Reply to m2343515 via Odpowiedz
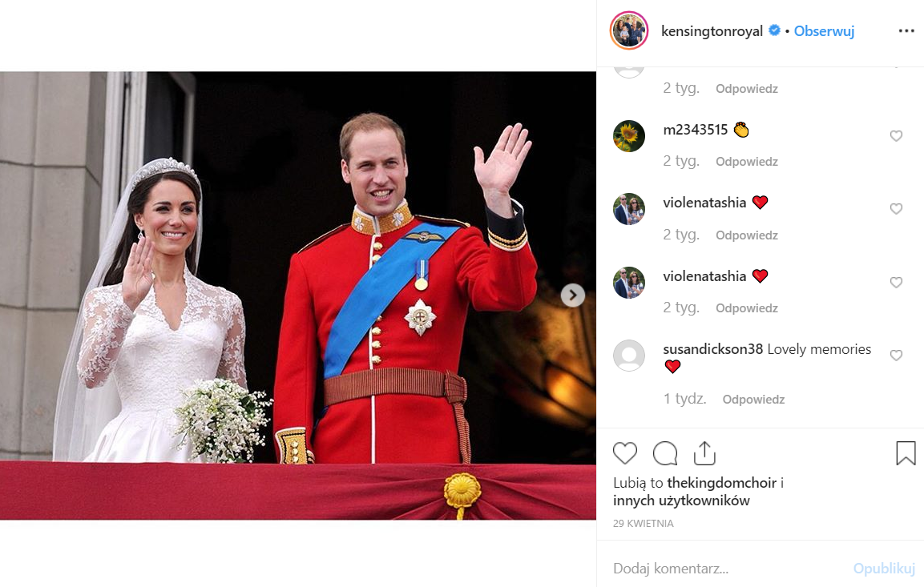The image size is (924, 587). click(747, 162)
